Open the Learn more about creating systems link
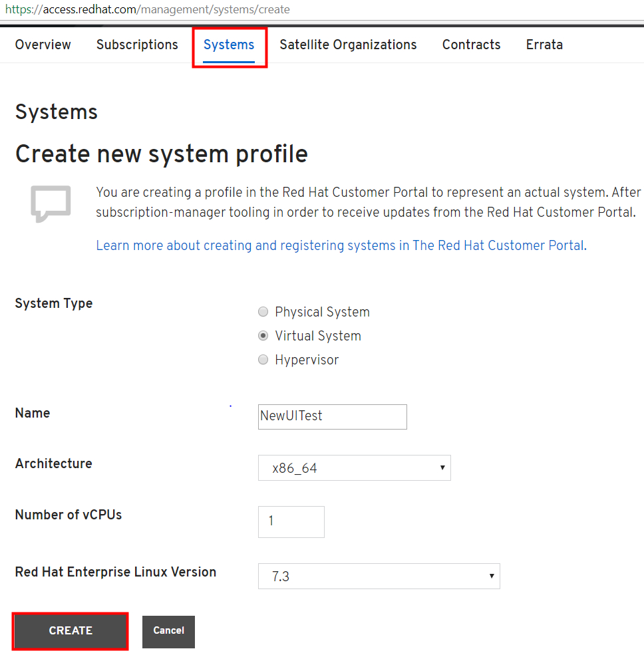 pyautogui.click(x=341, y=245)
